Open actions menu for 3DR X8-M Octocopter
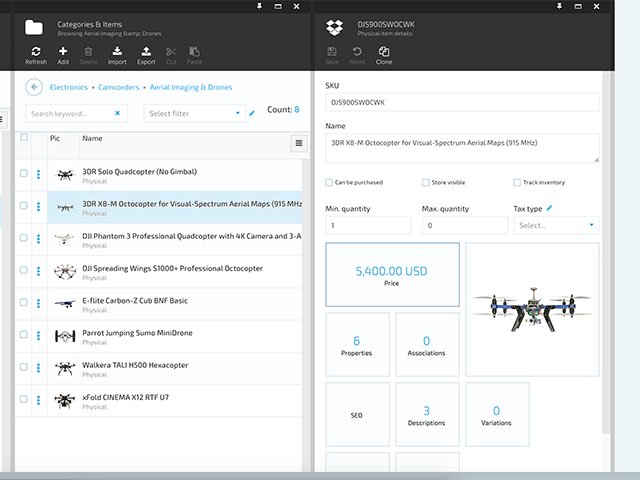Screen dimensions: 640x480 38,207
